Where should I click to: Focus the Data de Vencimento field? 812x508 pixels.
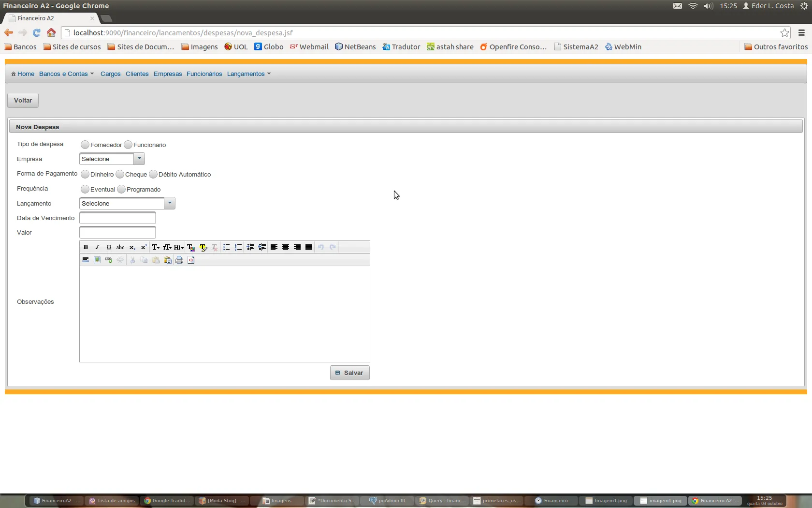click(x=117, y=218)
